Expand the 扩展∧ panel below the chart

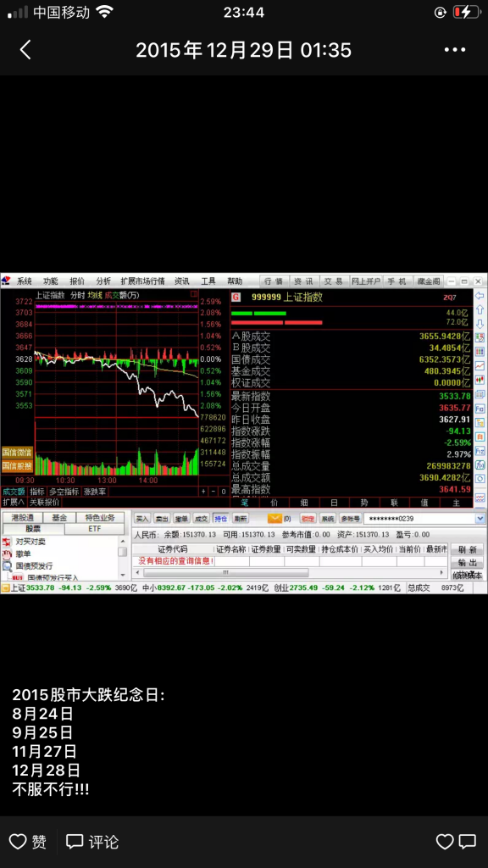click(x=14, y=502)
